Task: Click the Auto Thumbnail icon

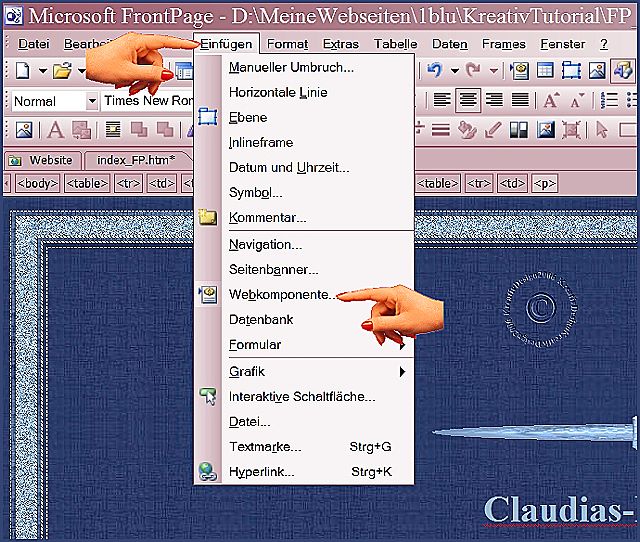Action: 81,130
